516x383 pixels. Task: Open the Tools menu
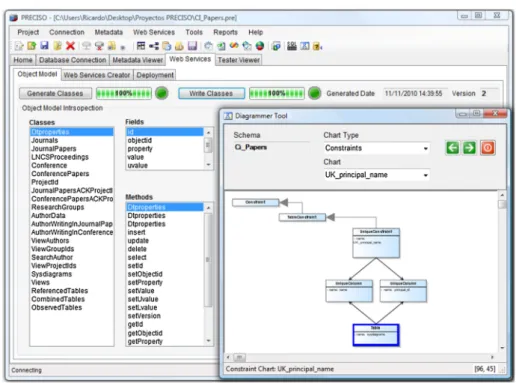194,32
